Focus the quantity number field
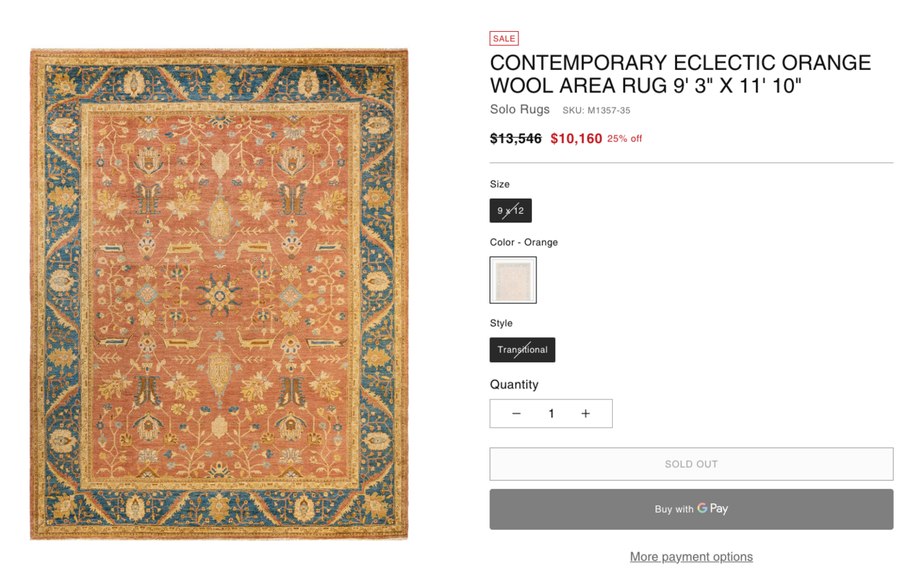The image size is (924, 574). click(x=551, y=414)
